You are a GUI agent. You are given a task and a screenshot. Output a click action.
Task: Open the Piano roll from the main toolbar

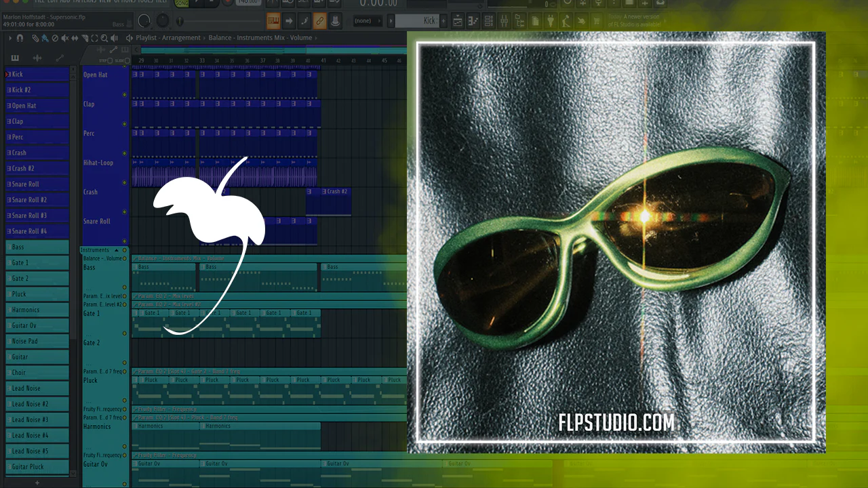[x=473, y=21]
